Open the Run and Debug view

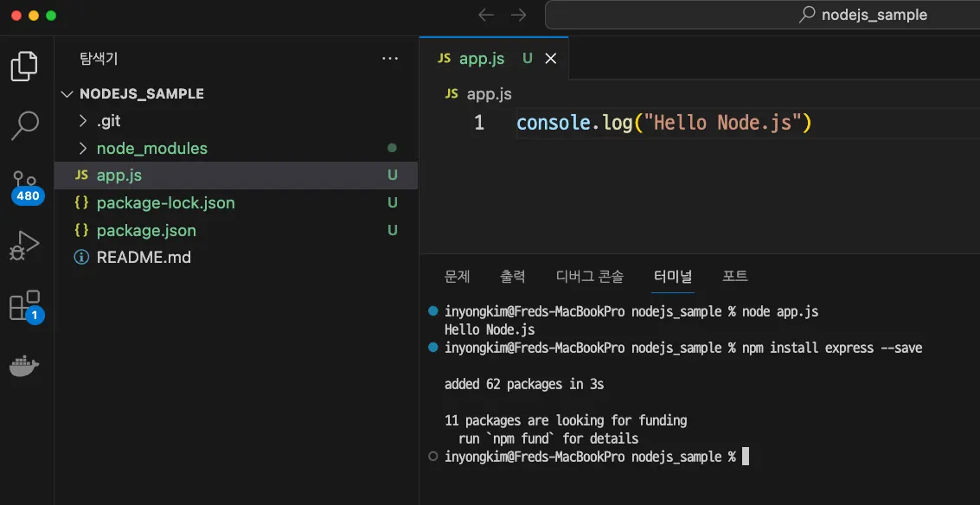pos(24,246)
